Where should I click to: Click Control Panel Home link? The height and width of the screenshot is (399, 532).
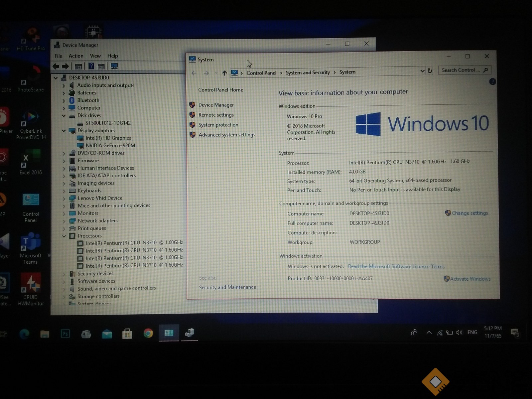[221, 90]
